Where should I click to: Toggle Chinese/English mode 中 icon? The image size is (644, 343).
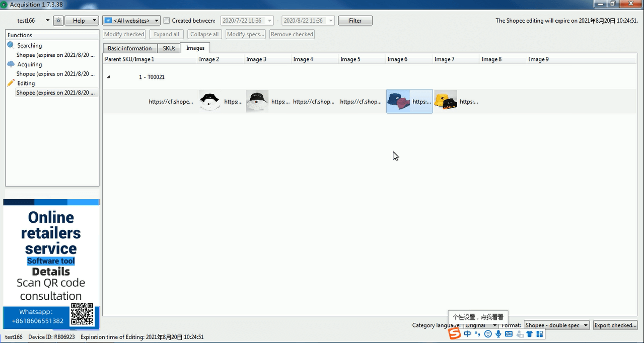(x=468, y=334)
